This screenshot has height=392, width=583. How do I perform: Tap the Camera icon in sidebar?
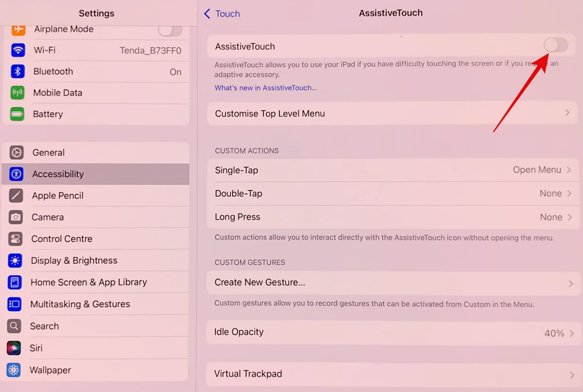point(16,217)
